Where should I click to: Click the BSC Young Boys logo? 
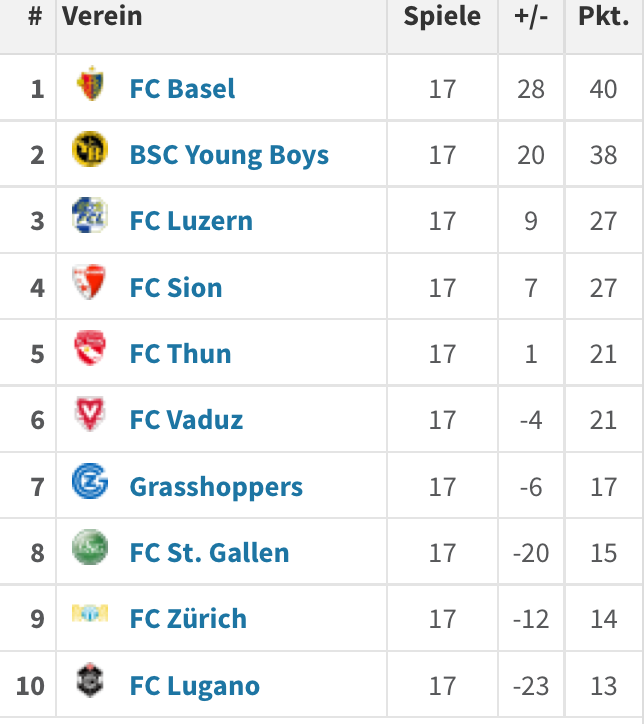(90, 150)
